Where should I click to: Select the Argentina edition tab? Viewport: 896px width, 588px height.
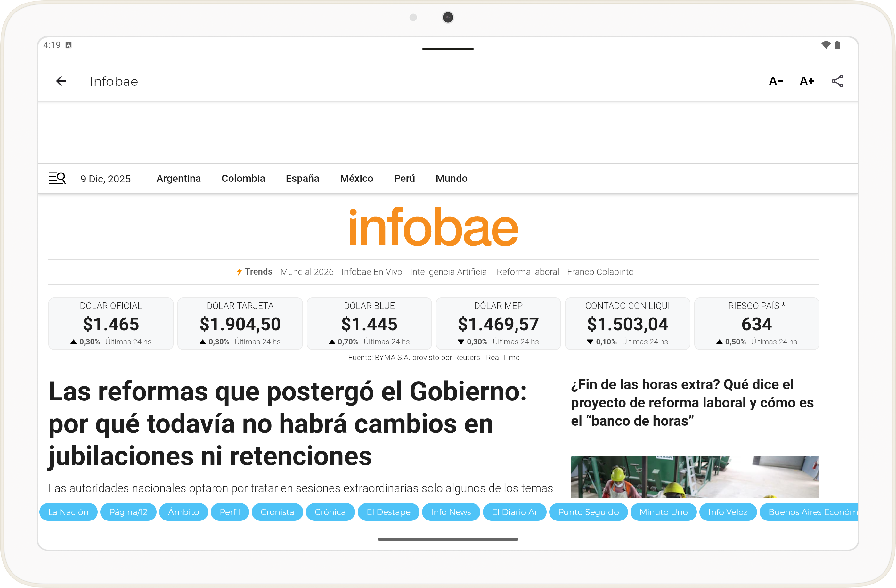tap(178, 178)
